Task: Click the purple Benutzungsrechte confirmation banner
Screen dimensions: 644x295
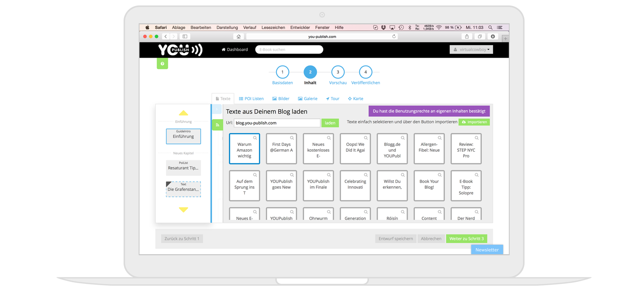Action: click(429, 111)
